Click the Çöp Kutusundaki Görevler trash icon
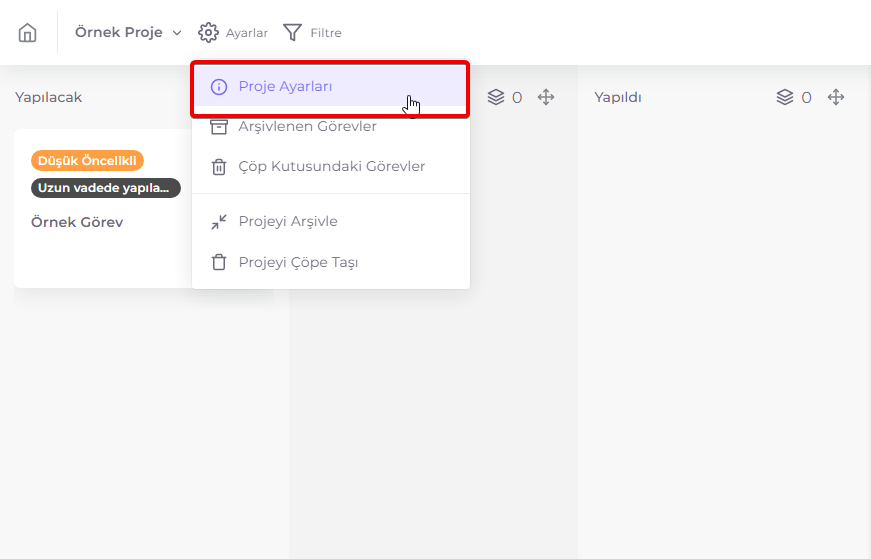Viewport: 871px width, 559px height. pos(219,167)
